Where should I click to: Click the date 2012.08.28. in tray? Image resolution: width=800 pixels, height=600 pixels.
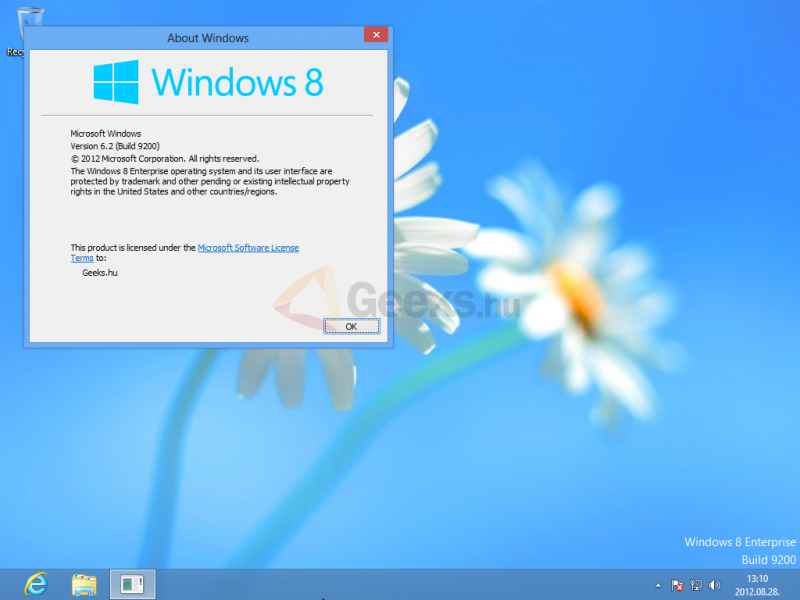click(x=757, y=592)
